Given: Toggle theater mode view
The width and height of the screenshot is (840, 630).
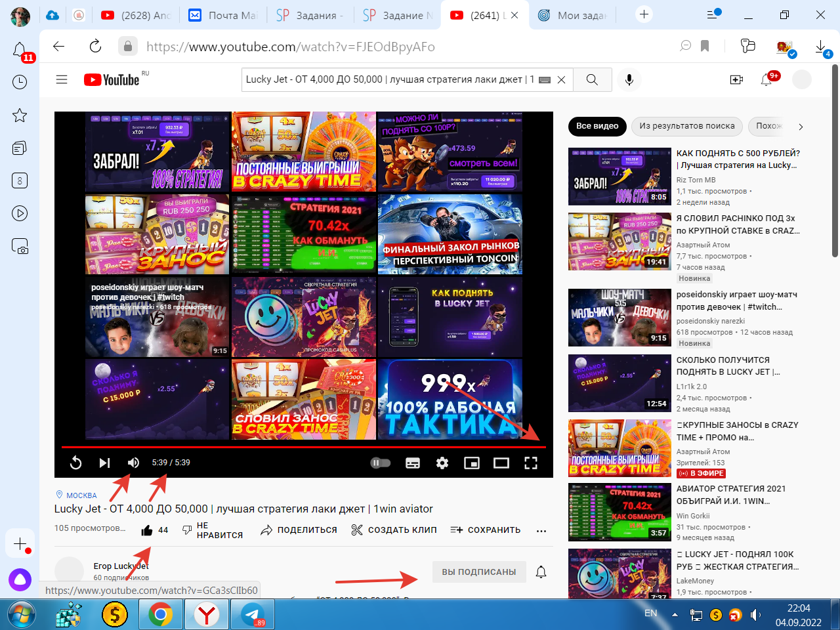Looking at the screenshot, I should pos(501,463).
